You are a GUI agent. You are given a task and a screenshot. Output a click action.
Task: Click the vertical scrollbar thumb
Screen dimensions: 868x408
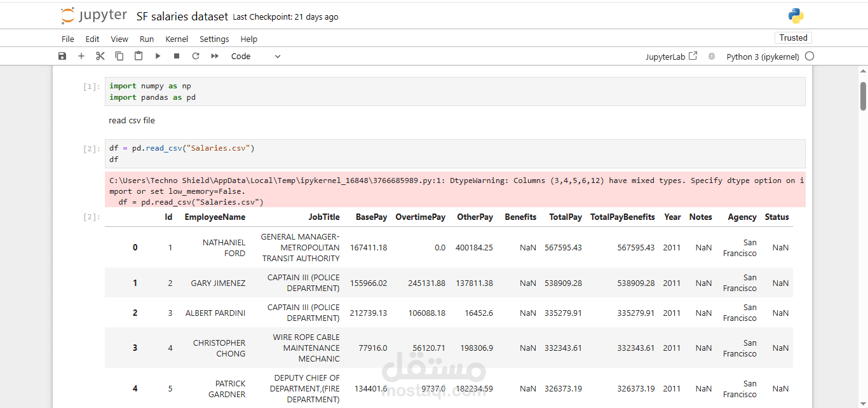click(x=863, y=95)
